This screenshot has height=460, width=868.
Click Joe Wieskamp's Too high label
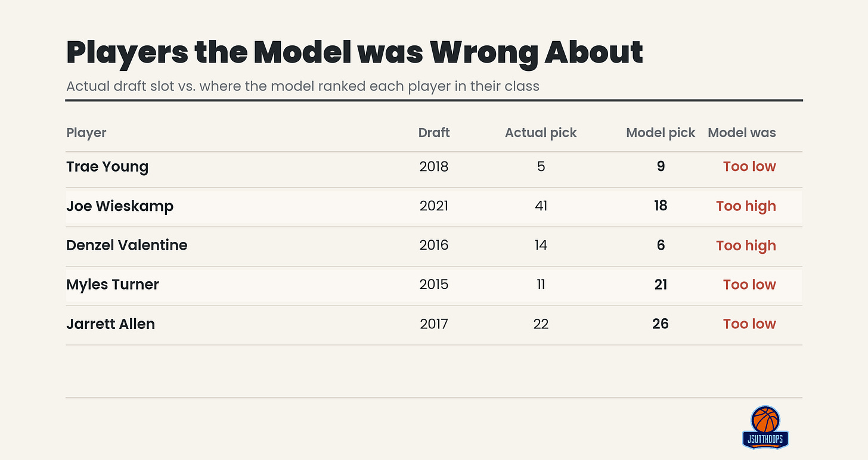(x=746, y=206)
